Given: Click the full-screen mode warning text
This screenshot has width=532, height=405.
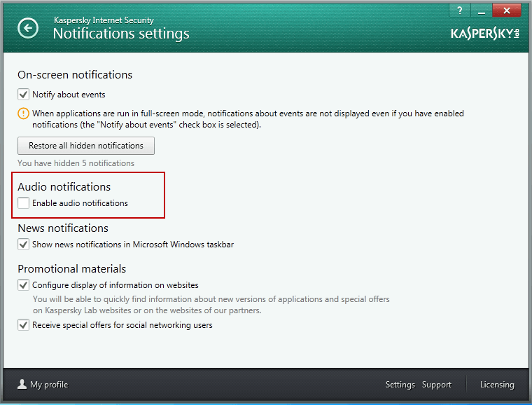Looking at the screenshot, I should [x=248, y=119].
